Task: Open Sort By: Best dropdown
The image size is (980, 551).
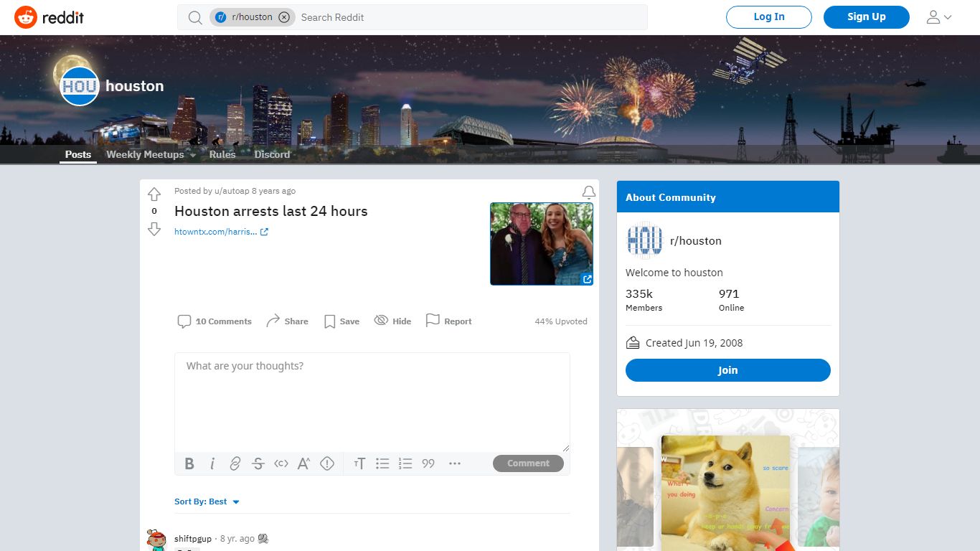Action: point(207,501)
